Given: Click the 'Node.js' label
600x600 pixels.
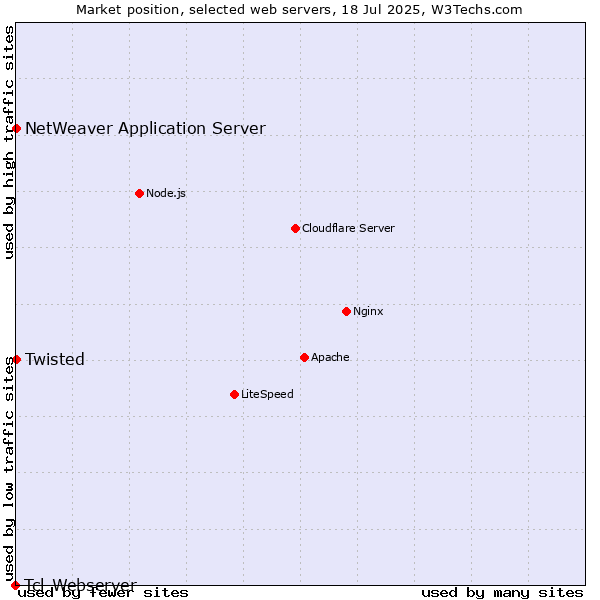Looking at the screenshot, I should (166, 193).
